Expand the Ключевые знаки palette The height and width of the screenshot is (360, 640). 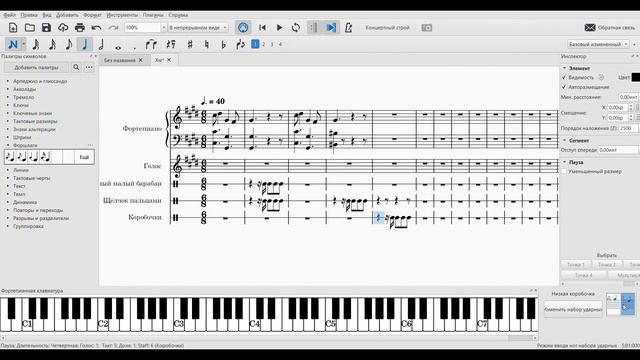(32, 113)
